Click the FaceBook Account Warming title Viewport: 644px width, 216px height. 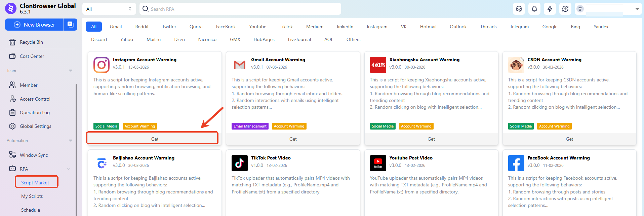[559, 158]
